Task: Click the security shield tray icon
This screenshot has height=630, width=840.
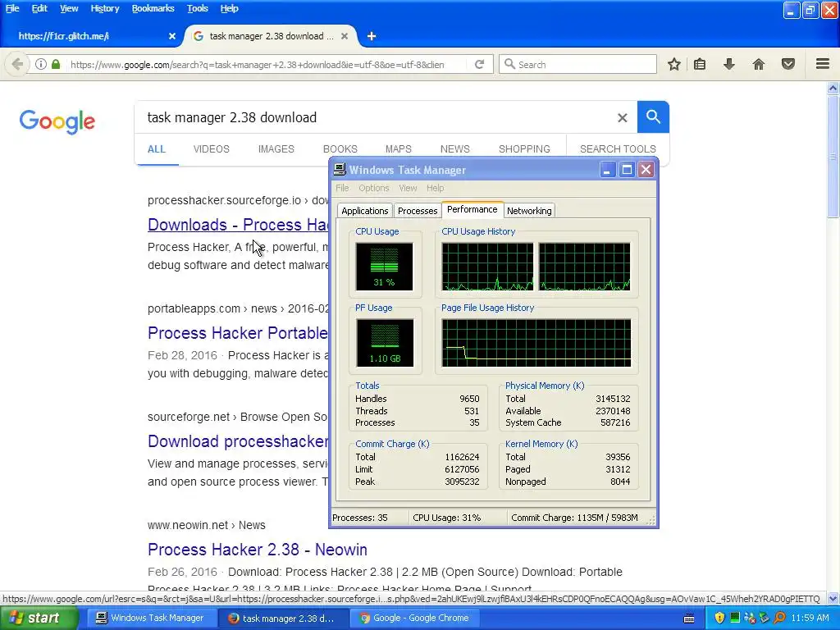Action: tap(719, 618)
